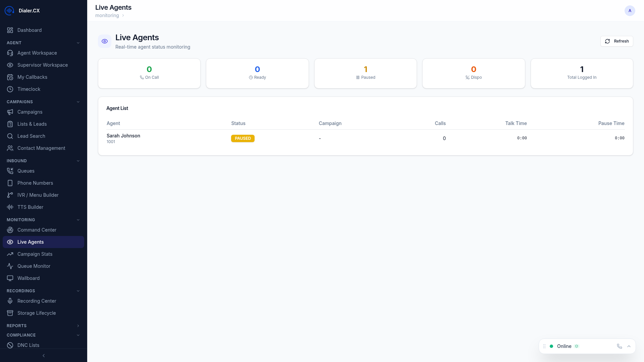
Task: Toggle online presence via the green status dot
Action: click(x=551, y=346)
